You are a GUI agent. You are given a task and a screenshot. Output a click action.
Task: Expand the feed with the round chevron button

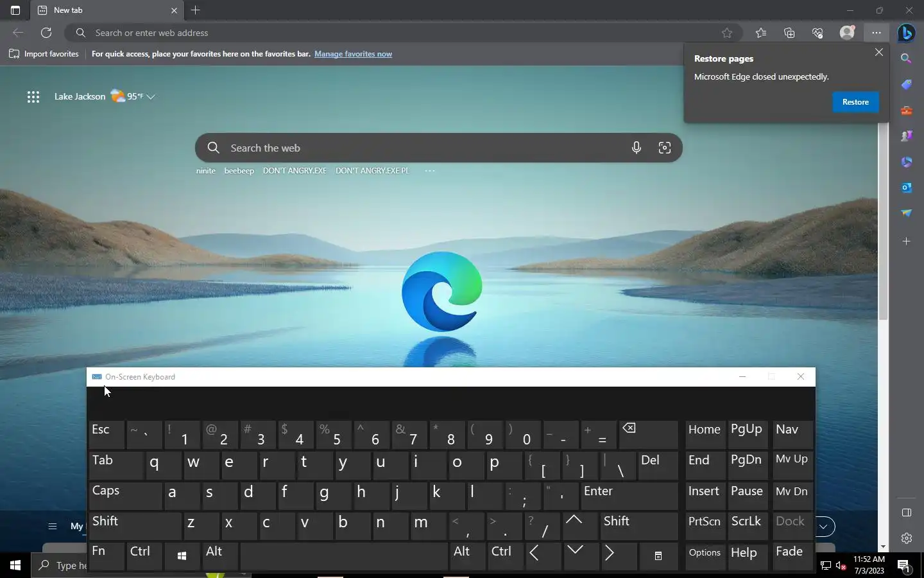click(825, 527)
